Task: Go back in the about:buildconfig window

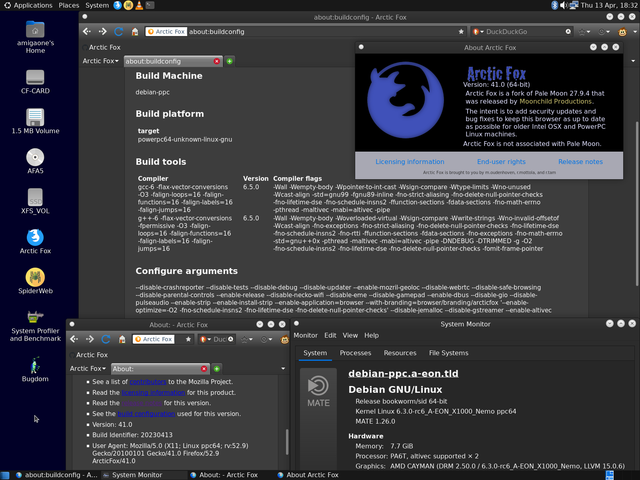Action: click(87, 31)
